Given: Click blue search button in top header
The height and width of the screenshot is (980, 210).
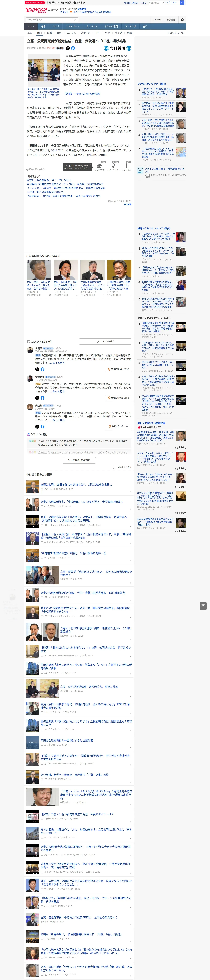Looking at the screenshot, I should point(182,3).
